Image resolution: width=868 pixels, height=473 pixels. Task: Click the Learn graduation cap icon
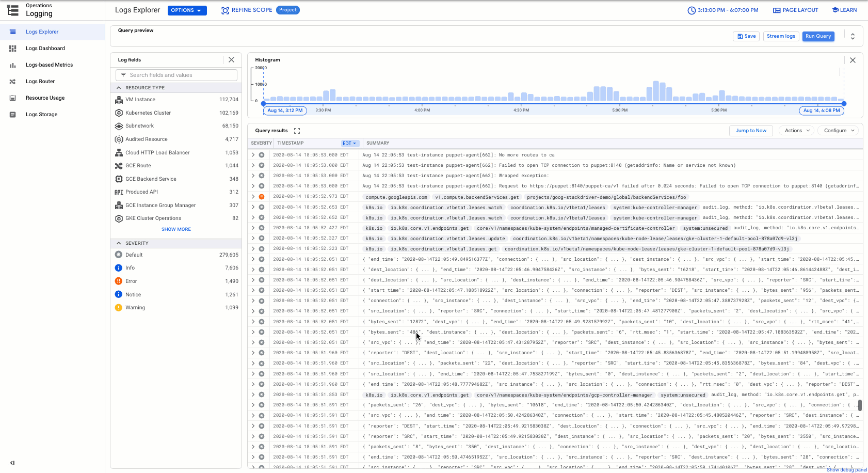pyautogui.click(x=835, y=10)
